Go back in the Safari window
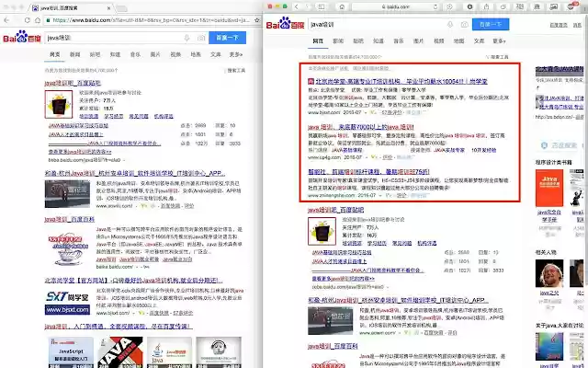 pos(297,6)
